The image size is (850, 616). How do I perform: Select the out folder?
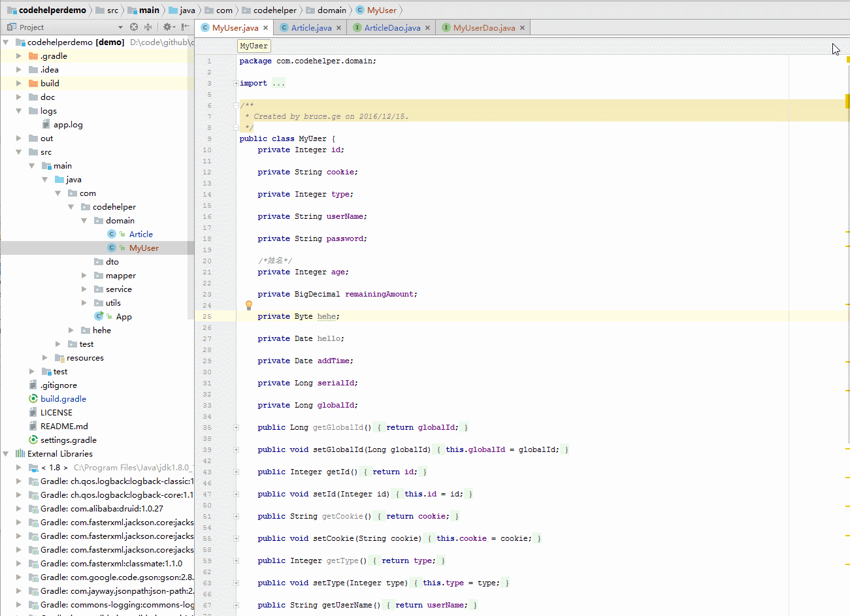point(46,138)
